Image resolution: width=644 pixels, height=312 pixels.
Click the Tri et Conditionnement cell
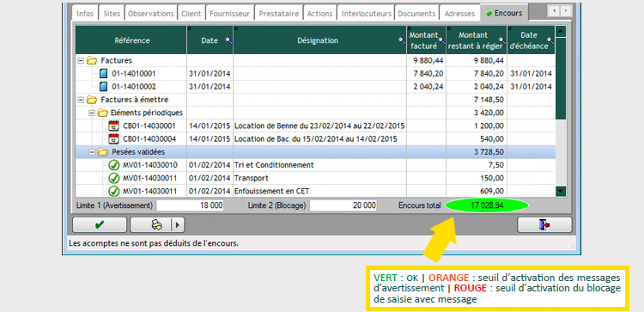tap(319, 165)
